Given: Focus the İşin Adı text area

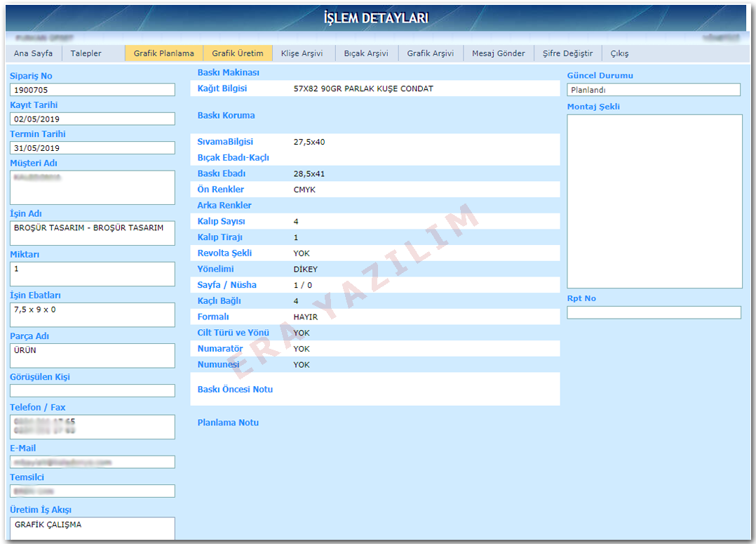Looking at the screenshot, I should click(93, 234).
